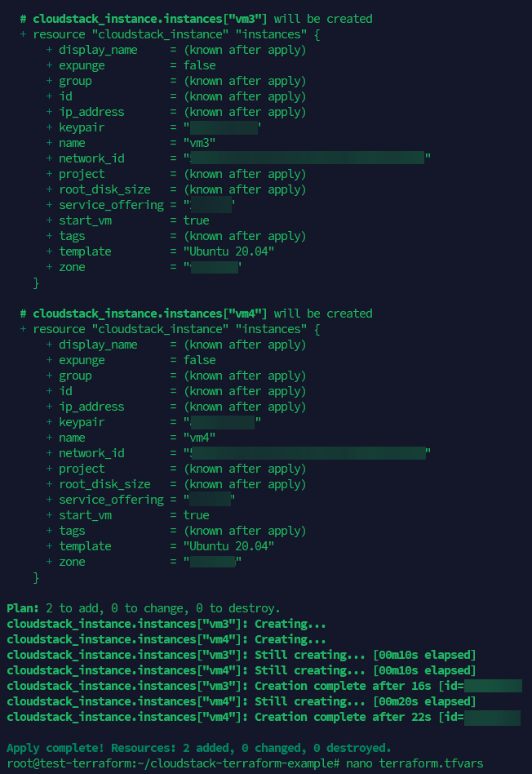Click the "Plan: 2 to add" summary line
Image resolution: width=532 pixels, height=774 pixels.
[x=143, y=608]
